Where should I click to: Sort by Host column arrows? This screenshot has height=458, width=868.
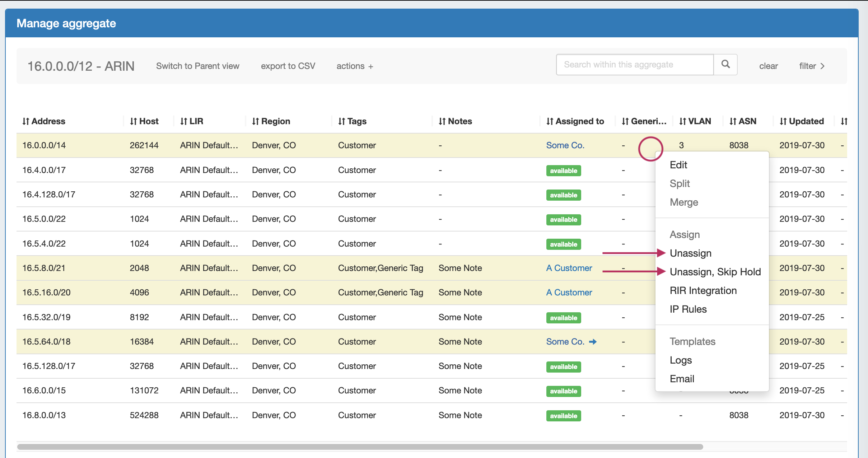tap(133, 121)
